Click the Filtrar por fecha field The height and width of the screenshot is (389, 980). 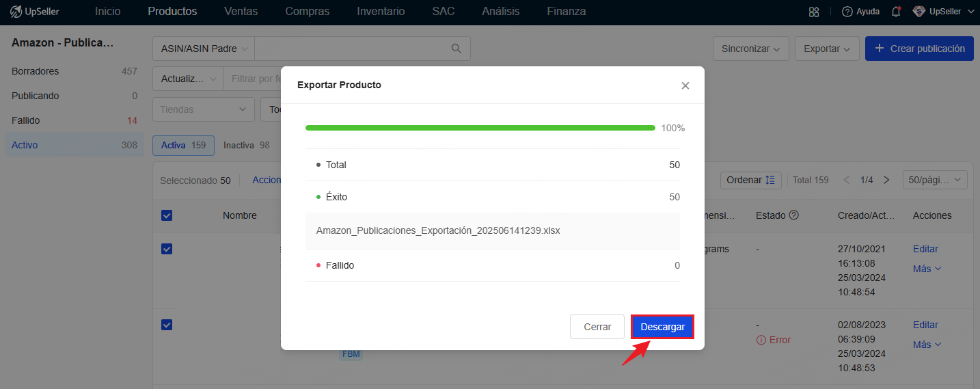(253, 79)
